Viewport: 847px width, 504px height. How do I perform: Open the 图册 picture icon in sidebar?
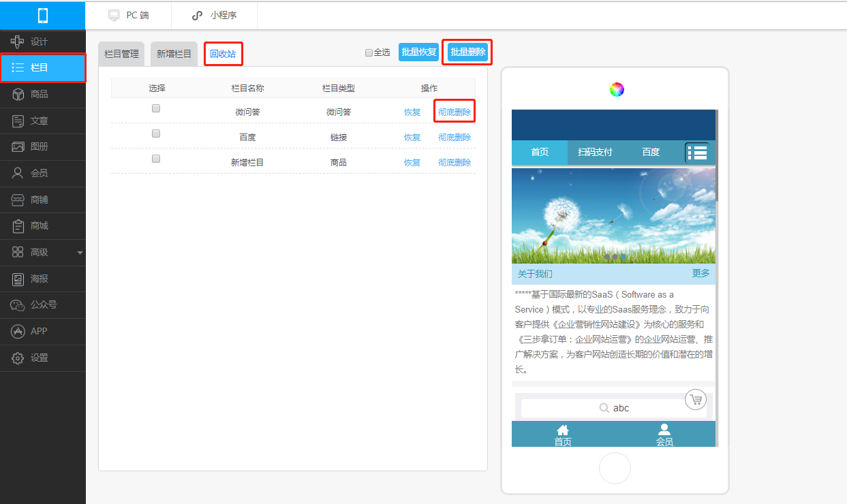pos(18,146)
